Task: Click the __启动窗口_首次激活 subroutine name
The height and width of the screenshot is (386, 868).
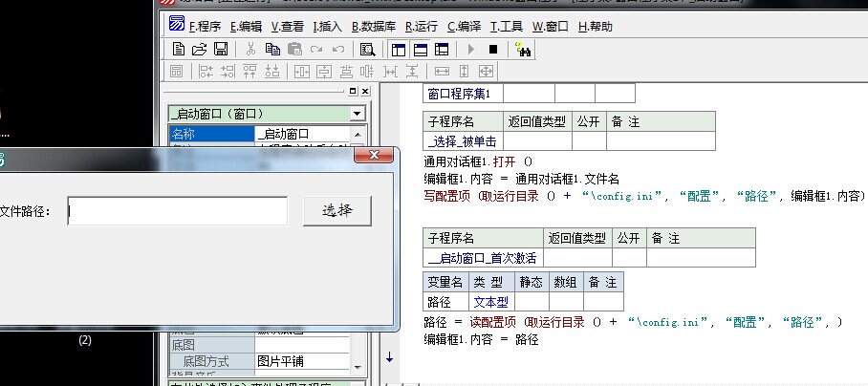Action: pos(484,258)
